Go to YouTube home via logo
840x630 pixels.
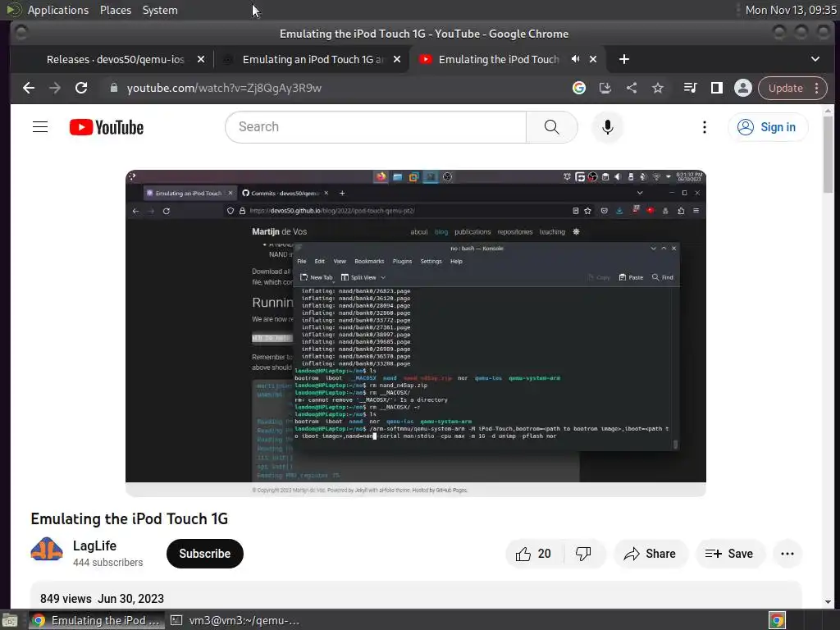click(107, 127)
